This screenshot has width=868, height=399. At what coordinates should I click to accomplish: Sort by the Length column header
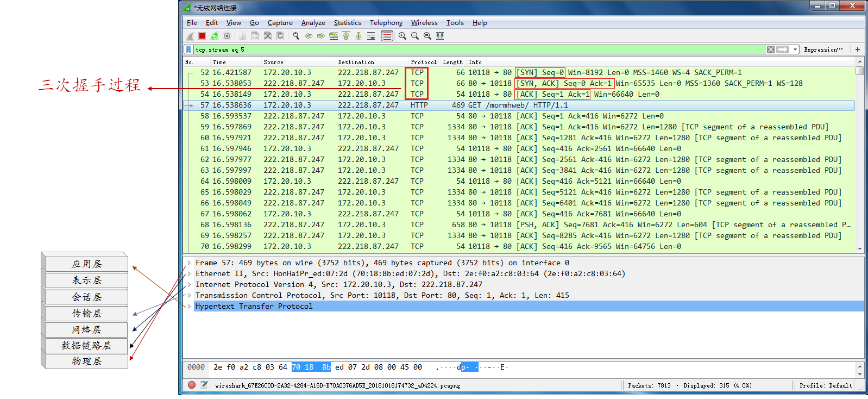(x=452, y=62)
